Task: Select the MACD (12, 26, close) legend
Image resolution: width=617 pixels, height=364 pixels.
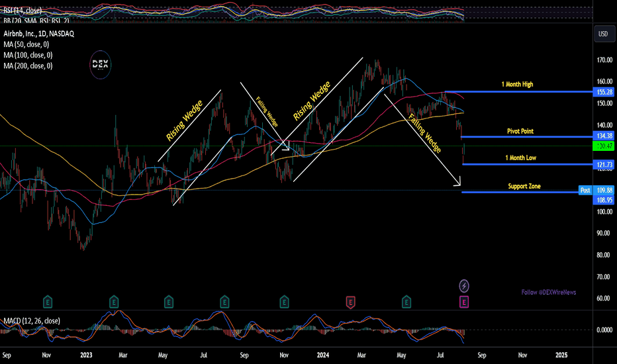Action: click(32, 321)
